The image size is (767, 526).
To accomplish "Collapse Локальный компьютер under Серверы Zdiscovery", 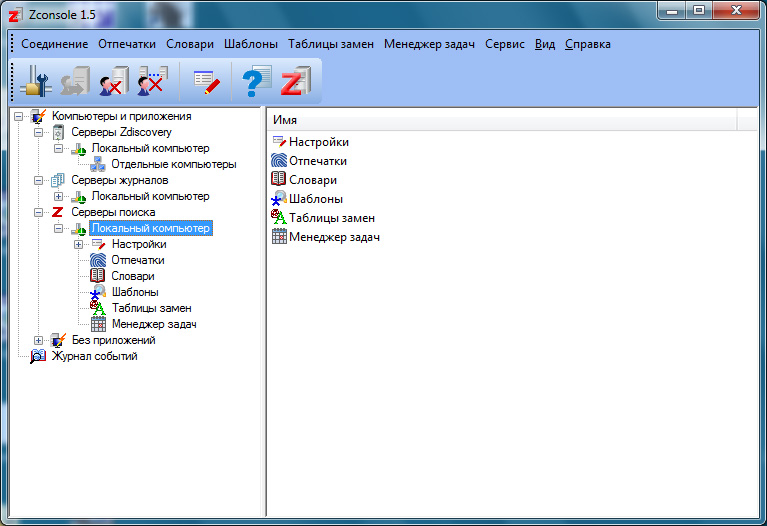I will click(x=58, y=148).
